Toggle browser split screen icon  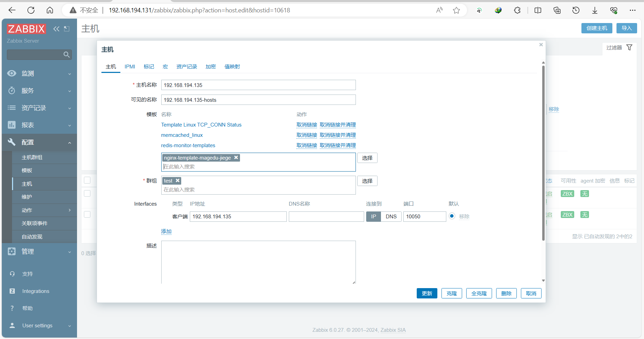(538, 10)
